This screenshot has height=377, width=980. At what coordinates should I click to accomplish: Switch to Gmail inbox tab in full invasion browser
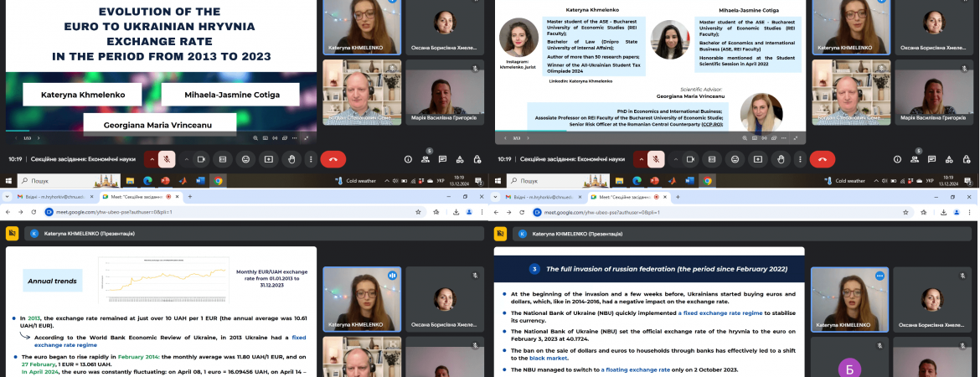pos(544,196)
